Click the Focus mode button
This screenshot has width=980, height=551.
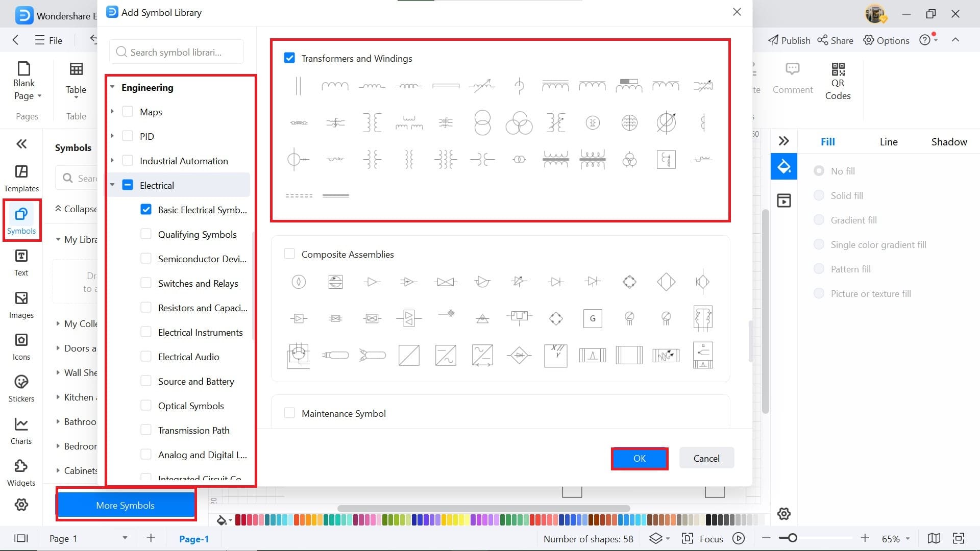tap(703, 539)
